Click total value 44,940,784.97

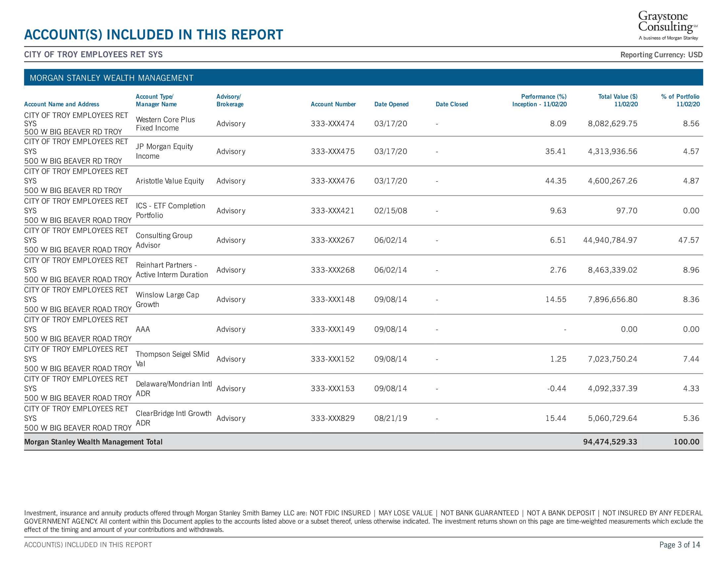coord(610,240)
